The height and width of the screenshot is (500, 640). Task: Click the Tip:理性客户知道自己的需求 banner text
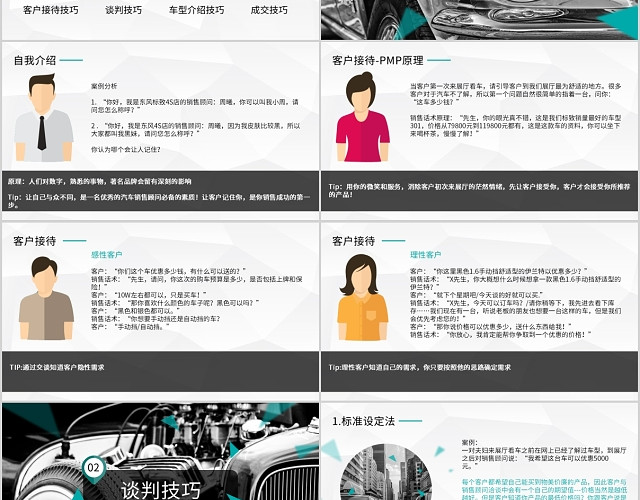point(420,367)
